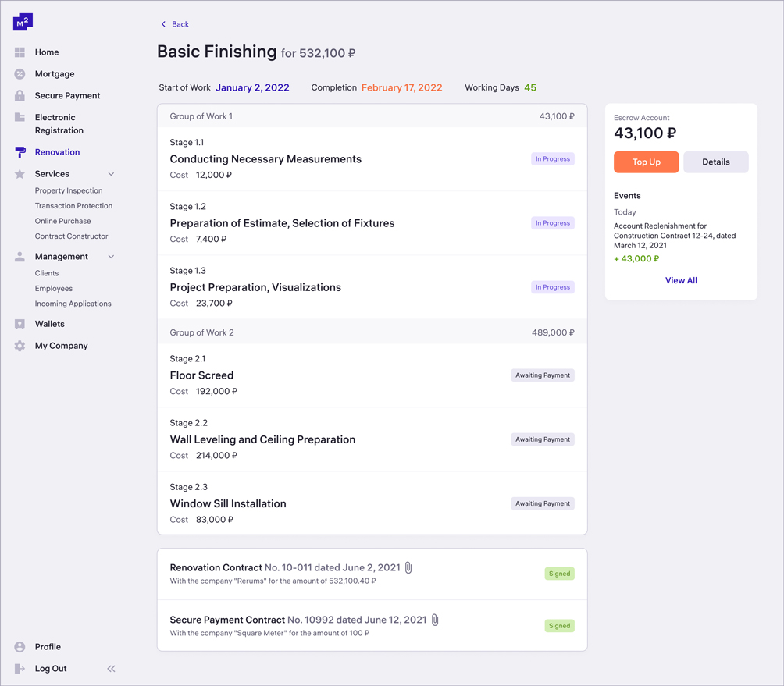Open Property Inspection under Services

pos(69,190)
